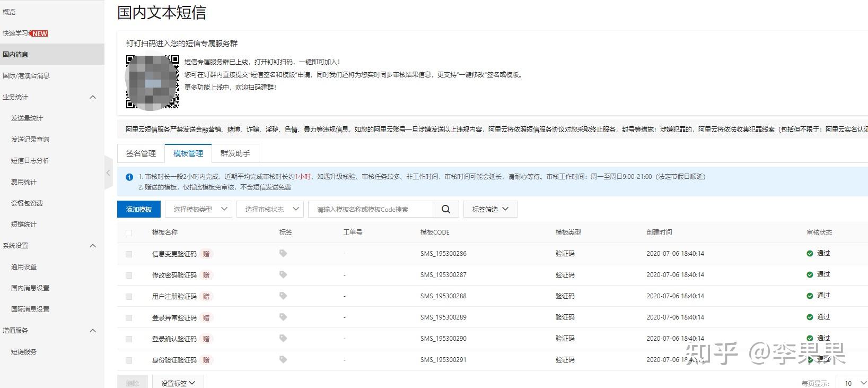Click tag icon in 修改密码验证码 row
Image resolution: width=868 pixels, height=388 pixels.
point(283,275)
